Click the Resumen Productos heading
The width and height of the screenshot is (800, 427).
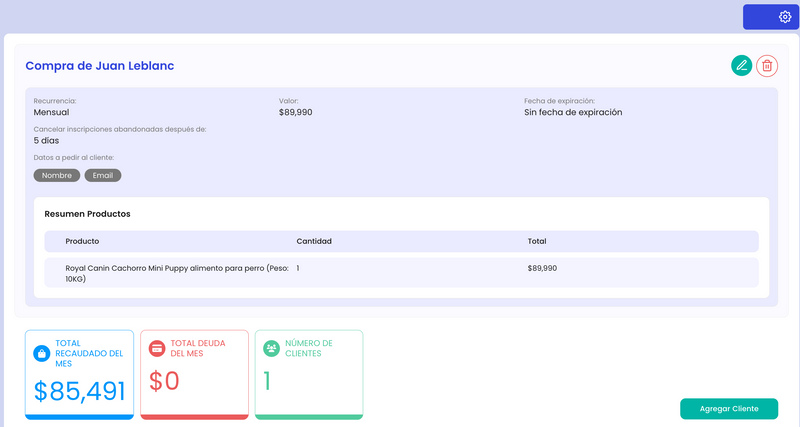[x=87, y=214]
